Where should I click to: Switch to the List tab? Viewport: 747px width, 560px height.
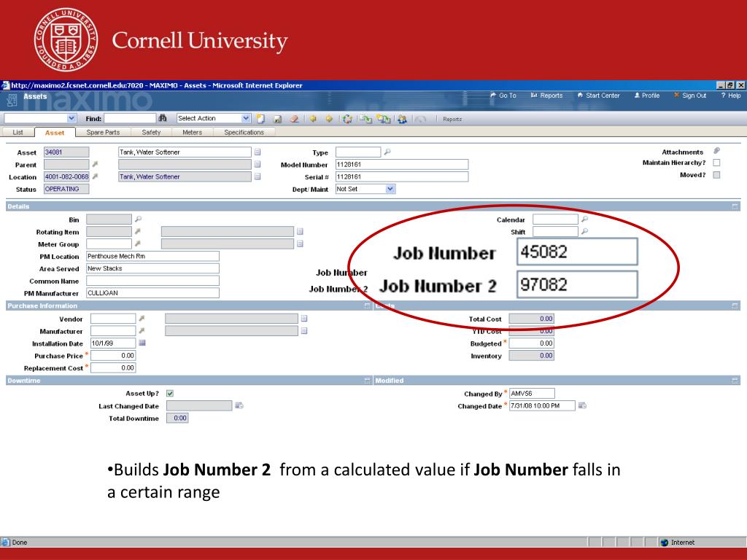coord(18,133)
